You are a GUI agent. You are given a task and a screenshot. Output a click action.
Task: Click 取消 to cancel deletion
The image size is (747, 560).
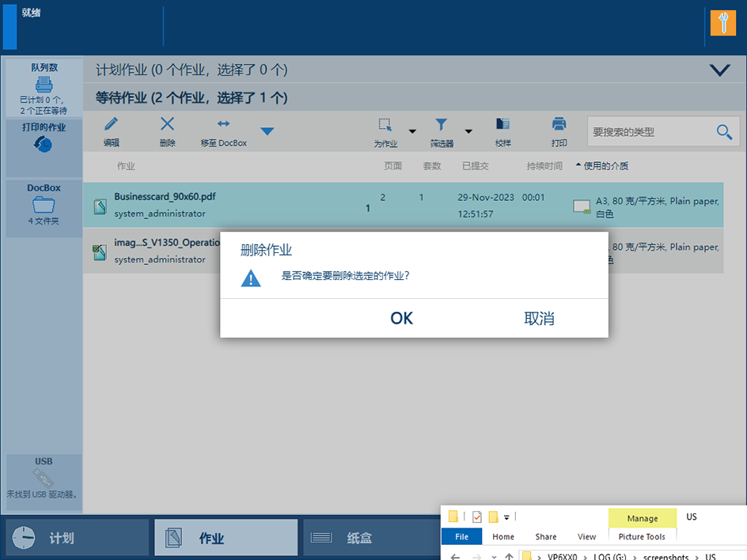tap(539, 318)
